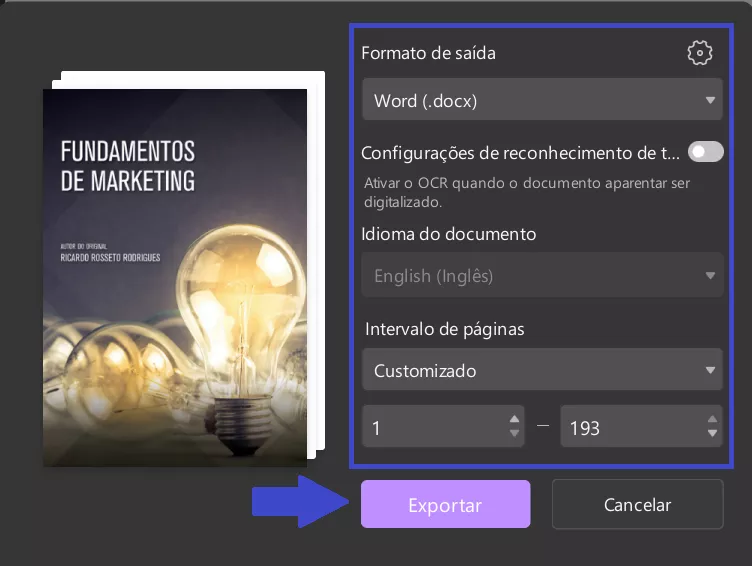The image size is (752, 566).
Task: Toggle the OCR text recognition switch
Action: 705,152
